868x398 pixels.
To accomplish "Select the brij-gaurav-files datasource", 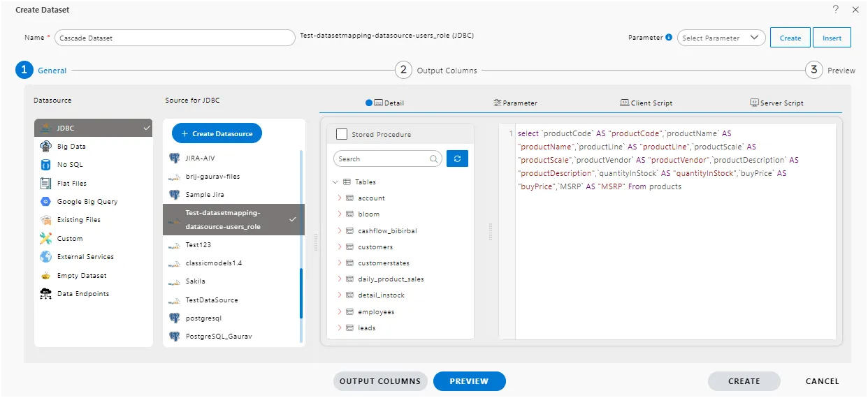I will coord(212,177).
